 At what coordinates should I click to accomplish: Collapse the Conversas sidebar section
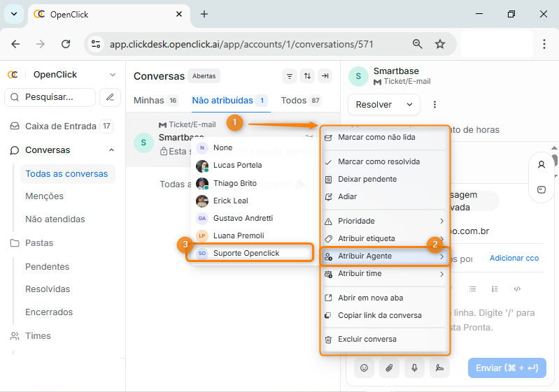point(111,150)
